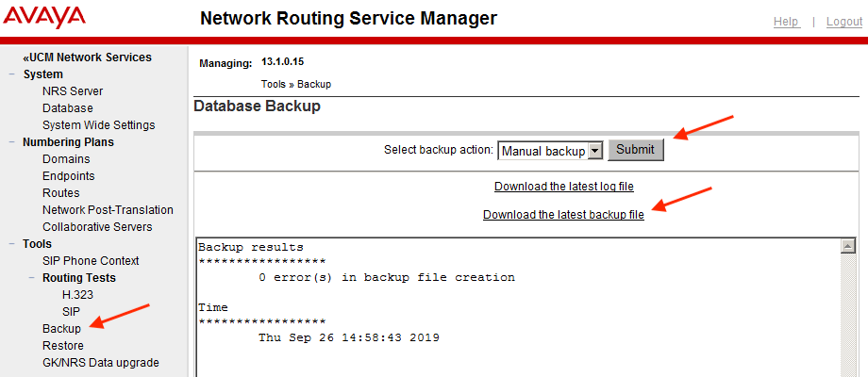Open the Endpoints page

coord(69,176)
